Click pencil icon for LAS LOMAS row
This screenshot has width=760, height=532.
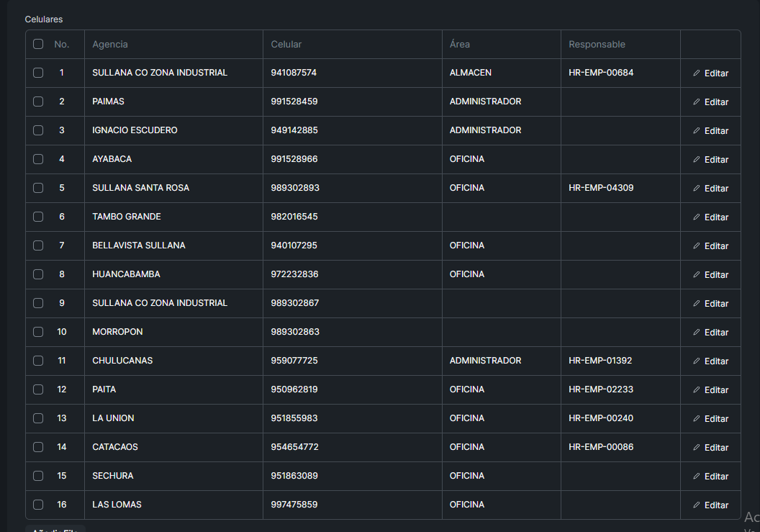pyautogui.click(x=696, y=505)
